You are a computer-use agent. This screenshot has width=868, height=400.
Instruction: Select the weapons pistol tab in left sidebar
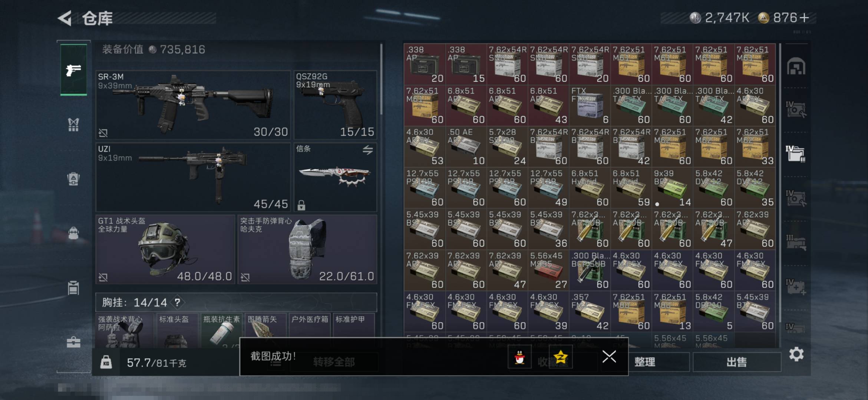74,70
